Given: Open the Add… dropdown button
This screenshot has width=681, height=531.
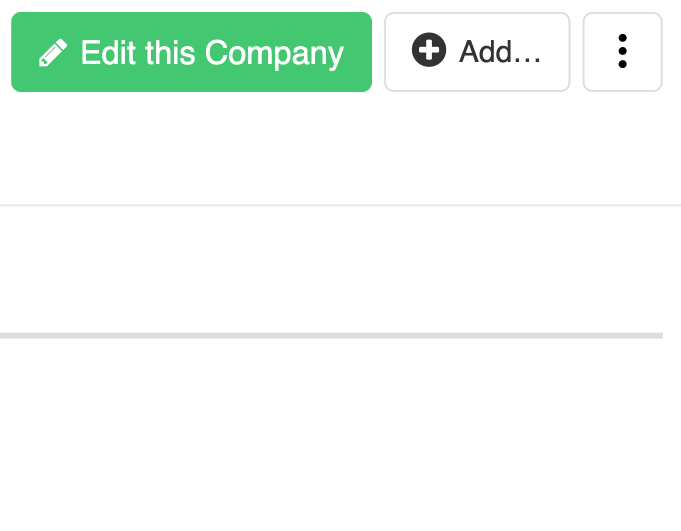Looking at the screenshot, I should (477, 52).
